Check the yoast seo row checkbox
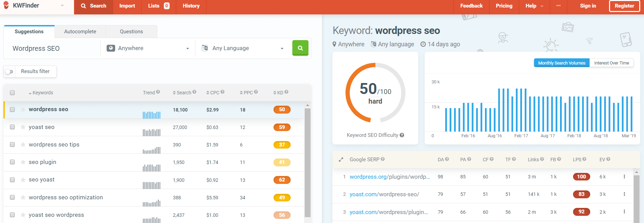 (12, 127)
